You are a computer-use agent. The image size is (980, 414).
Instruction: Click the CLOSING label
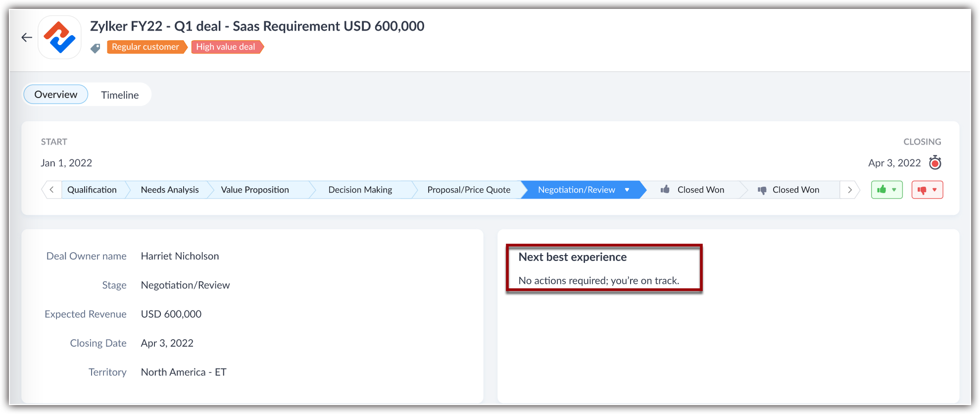922,142
